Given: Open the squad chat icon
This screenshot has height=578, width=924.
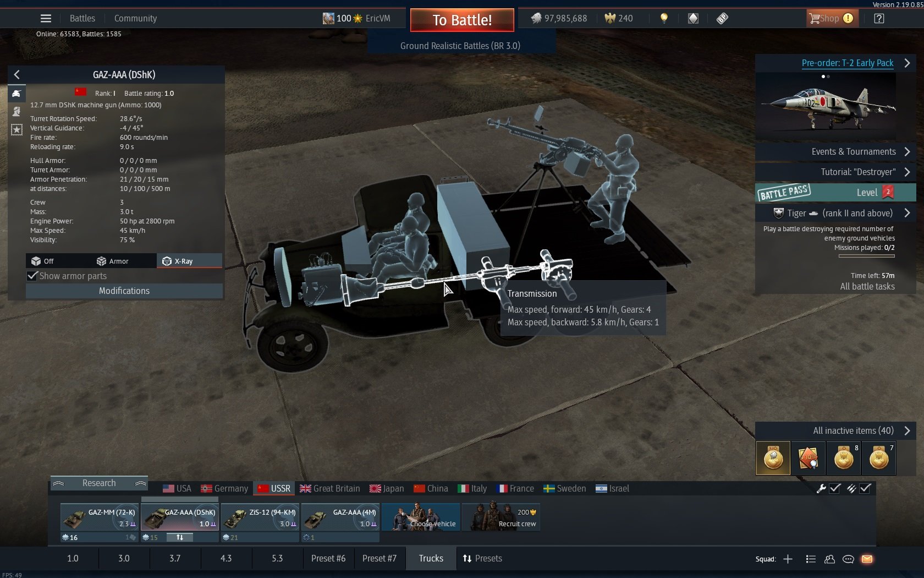Looking at the screenshot, I should 848,559.
